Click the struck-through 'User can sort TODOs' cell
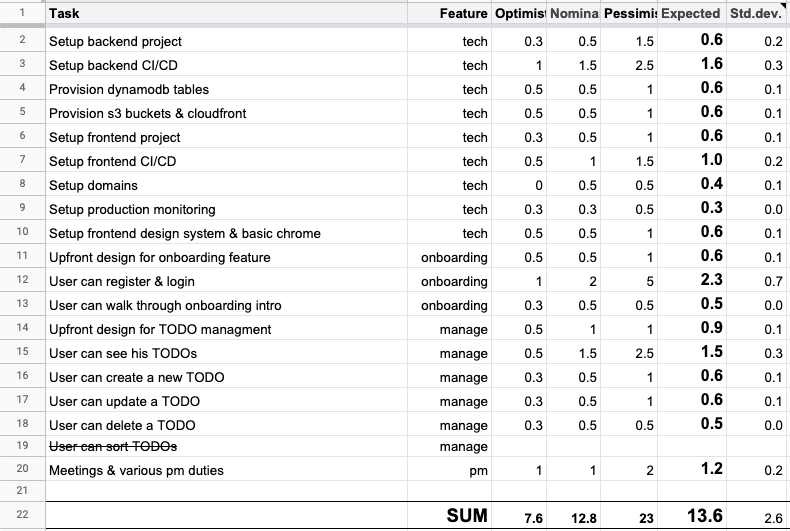The height and width of the screenshot is (531, 790). [x=226, y=446]
